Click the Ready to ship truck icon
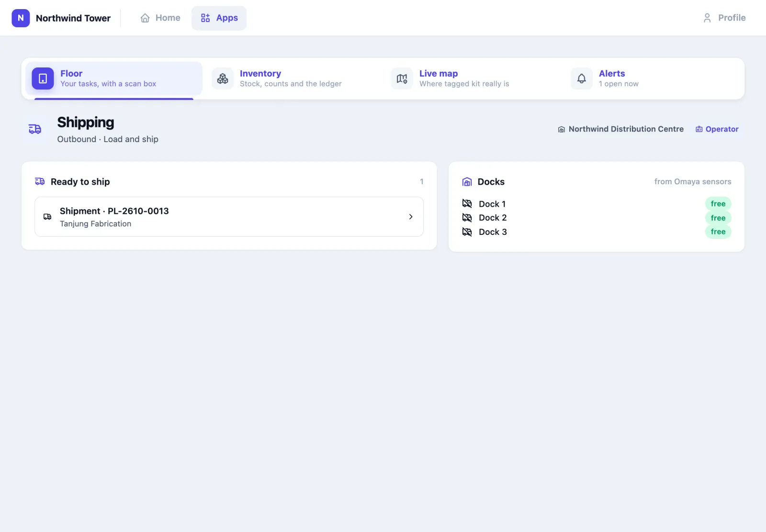 pyautogui.click(x=40, y=181)
